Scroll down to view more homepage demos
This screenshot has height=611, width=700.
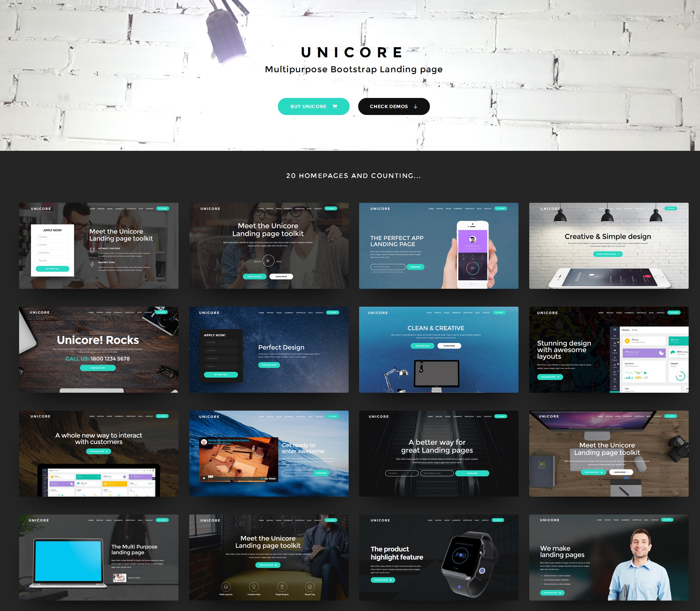(393, 106)
